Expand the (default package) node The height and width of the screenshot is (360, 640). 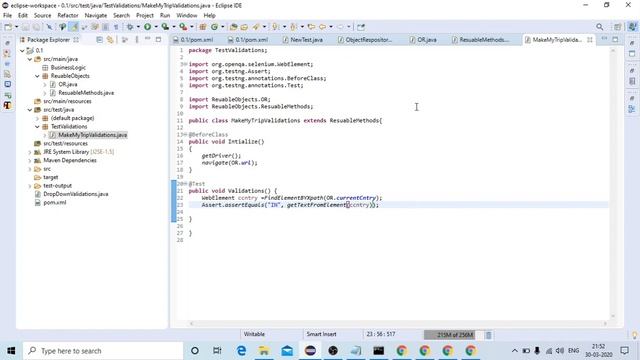(37, 118)
